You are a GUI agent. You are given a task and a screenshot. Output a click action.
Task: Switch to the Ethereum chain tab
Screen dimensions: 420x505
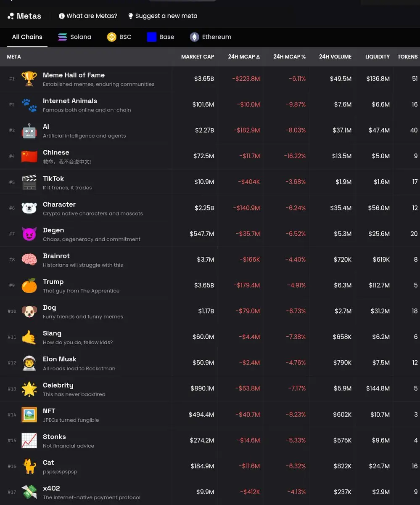coord(210,37)
